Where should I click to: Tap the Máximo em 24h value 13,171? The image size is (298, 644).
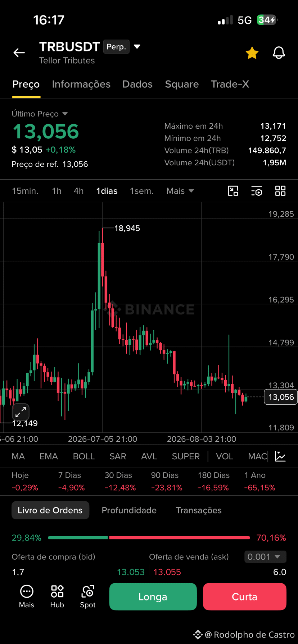click(273, 126)
